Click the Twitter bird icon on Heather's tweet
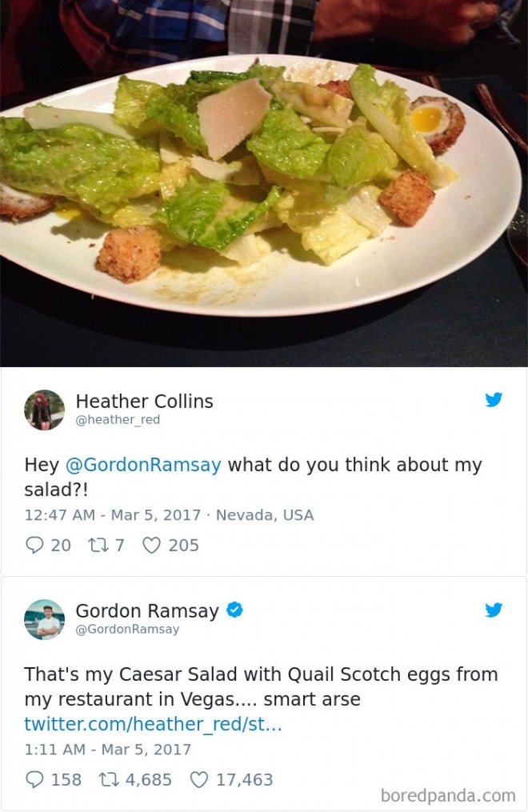This screenshot has width=528, height=812. 494,400
